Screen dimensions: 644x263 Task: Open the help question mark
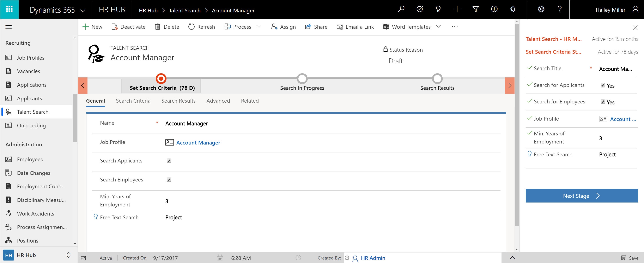560,9
